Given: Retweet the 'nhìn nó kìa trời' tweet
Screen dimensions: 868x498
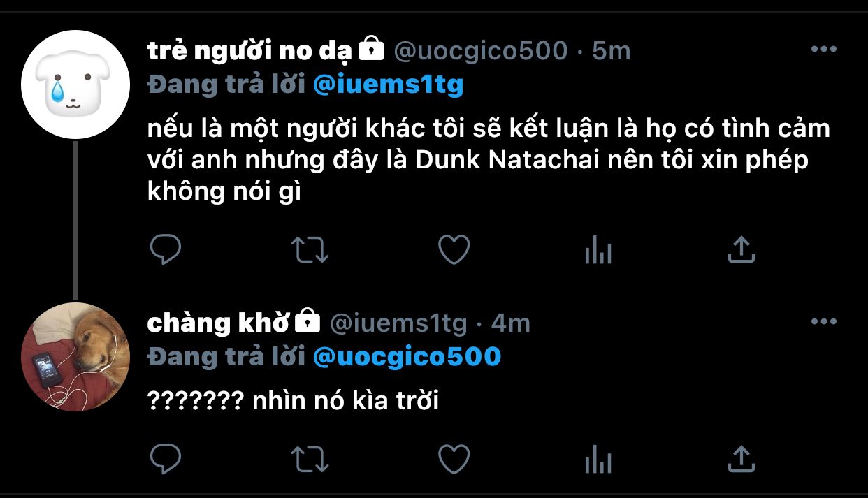Looking at the screenshot, I should tap(310, 459).
